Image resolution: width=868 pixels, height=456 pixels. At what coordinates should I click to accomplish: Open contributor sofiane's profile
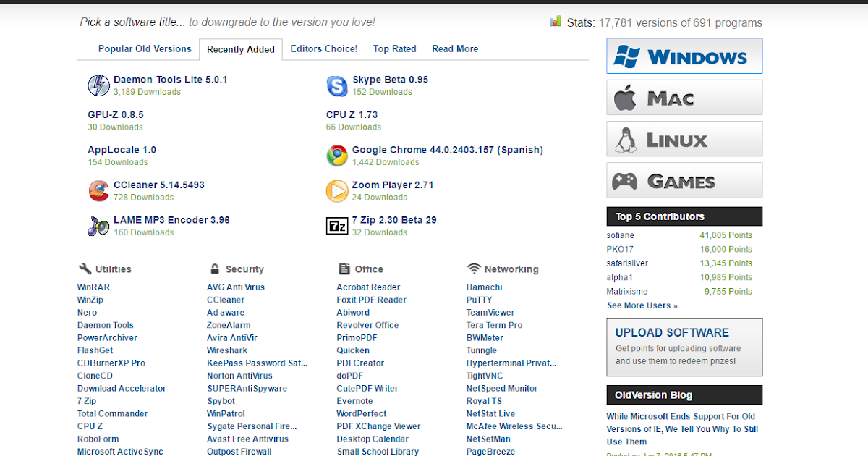[x=621, y=235]
